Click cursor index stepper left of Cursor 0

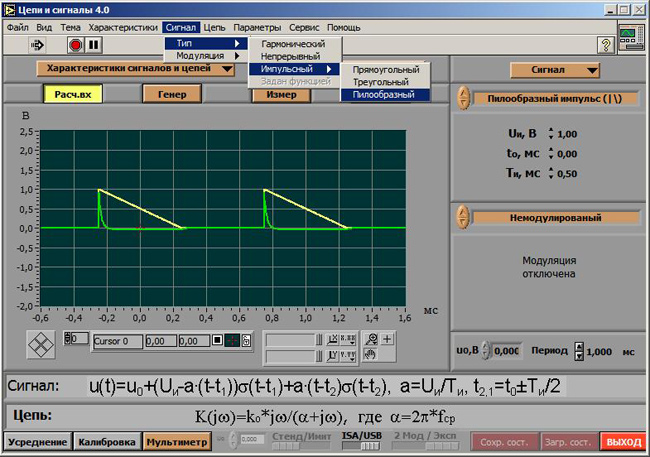(x=67, y=338)
